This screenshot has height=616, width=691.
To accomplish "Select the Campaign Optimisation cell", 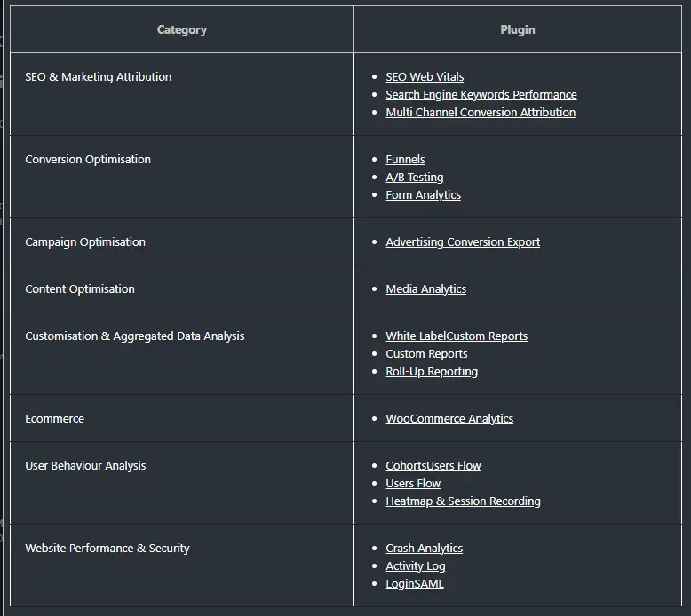I will (x=181, y=241).
